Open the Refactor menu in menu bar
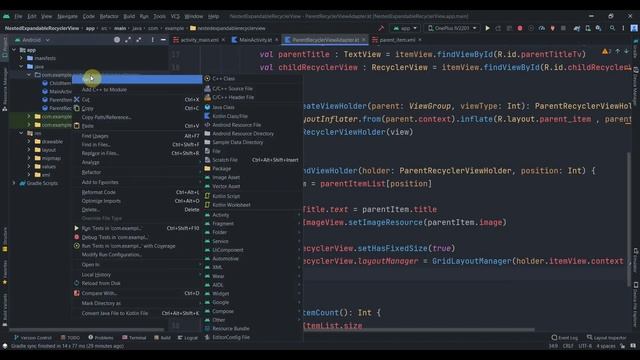Image resolution: width=640 pixels, height=360 pixels. tap(109, 16)
